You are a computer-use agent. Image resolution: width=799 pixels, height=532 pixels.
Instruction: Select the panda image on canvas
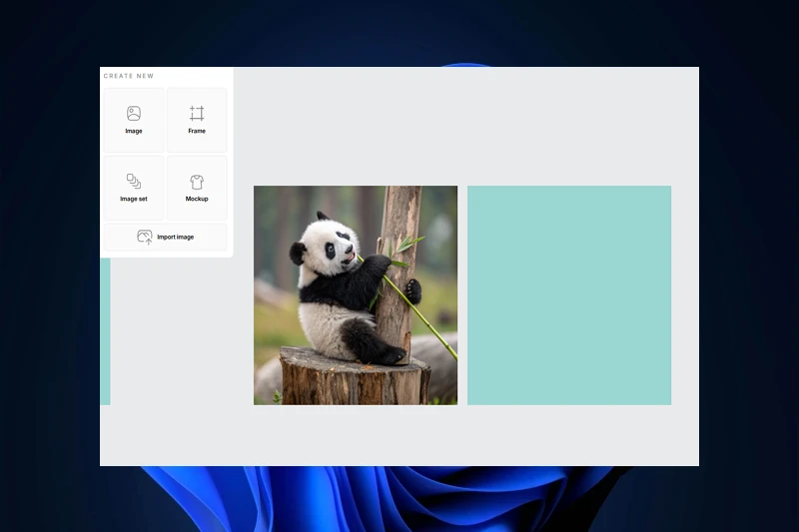pyautogui.click(x=356, y=295)
